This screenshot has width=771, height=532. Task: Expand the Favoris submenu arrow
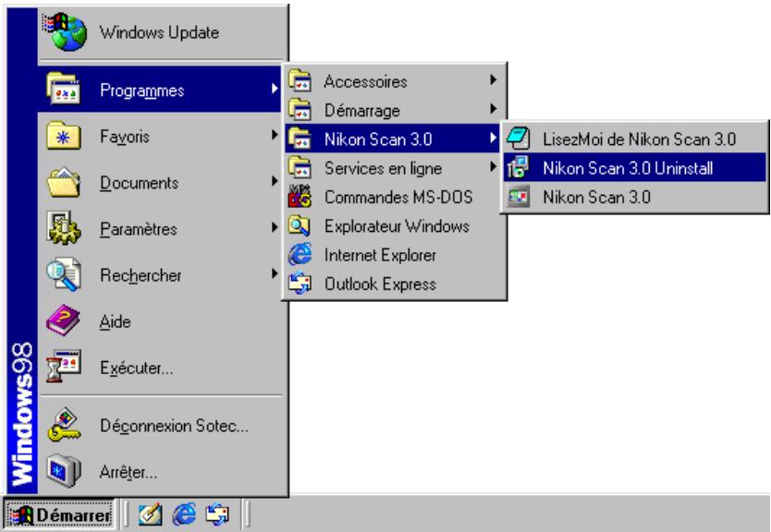coord(275,135)
